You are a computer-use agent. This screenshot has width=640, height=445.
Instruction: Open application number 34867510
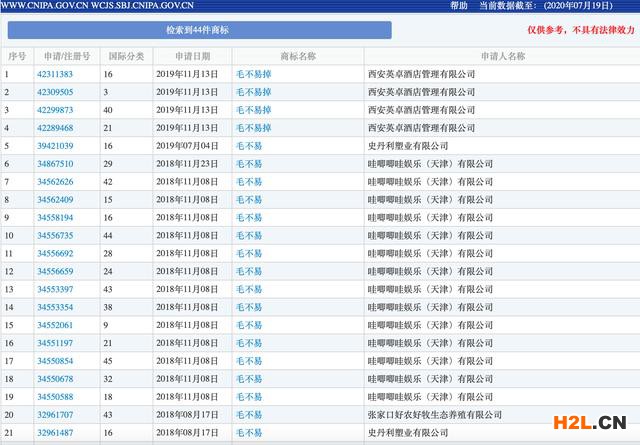55,164
